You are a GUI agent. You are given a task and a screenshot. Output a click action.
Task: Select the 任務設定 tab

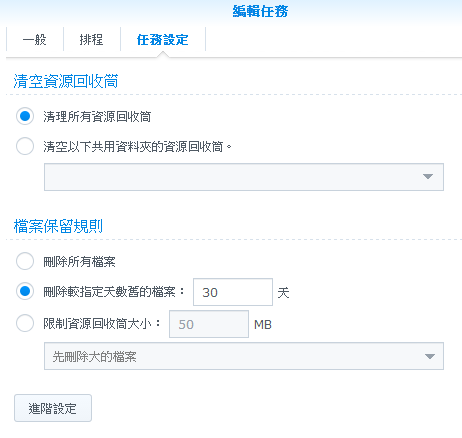(x=163, y=40)
